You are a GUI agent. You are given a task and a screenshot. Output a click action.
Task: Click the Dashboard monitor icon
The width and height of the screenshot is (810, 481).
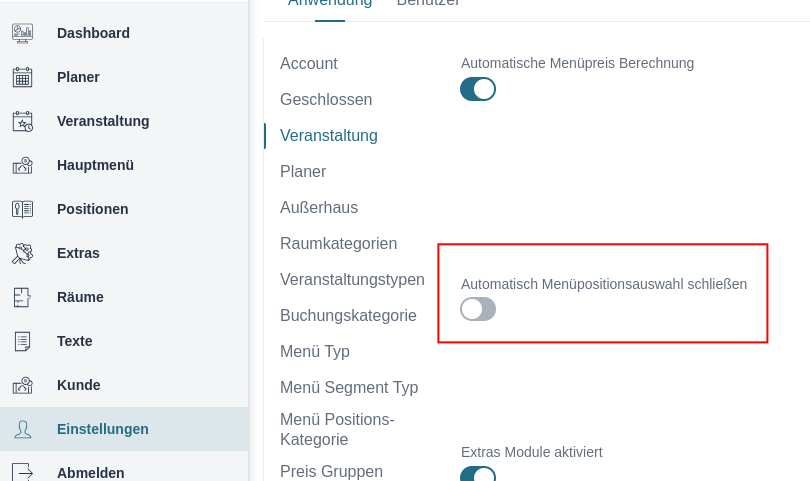point(22,33)
